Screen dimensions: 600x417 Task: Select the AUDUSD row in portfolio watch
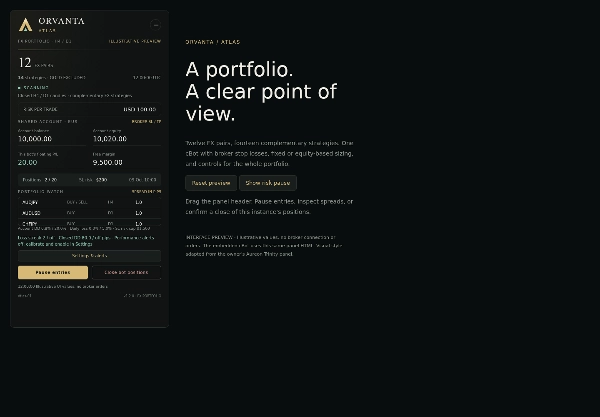click(90, 213)
